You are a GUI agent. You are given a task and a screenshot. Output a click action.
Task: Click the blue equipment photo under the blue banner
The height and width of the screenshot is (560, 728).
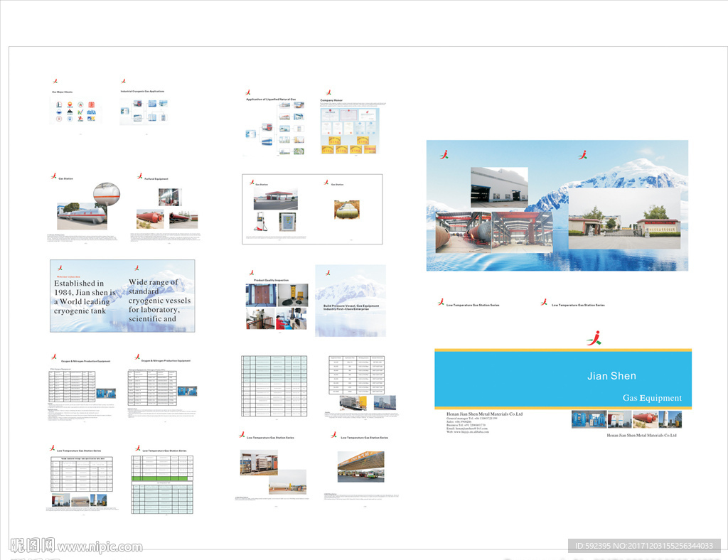coord(589,419)
